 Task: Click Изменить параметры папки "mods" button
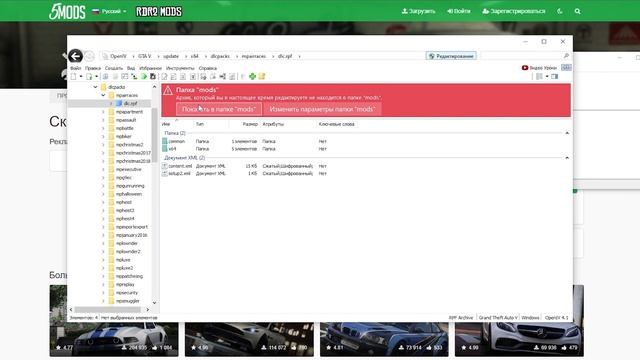(322, 109)
